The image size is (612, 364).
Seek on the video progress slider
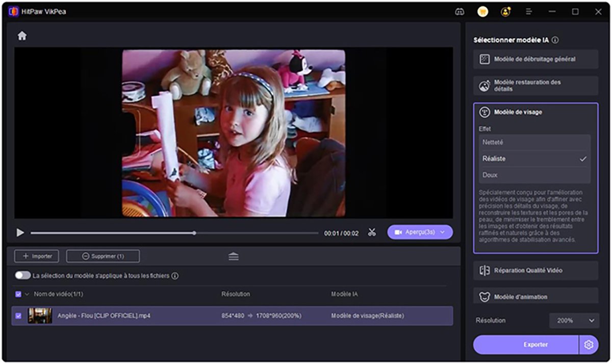tap(174, 233)
